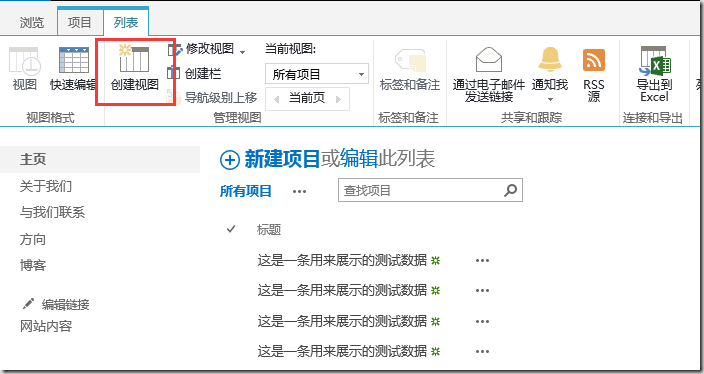Viewport: 704px width, 374px height.
Task: Click the 标签和备注 tags and notes icon
Action: [x=410, y=60]
